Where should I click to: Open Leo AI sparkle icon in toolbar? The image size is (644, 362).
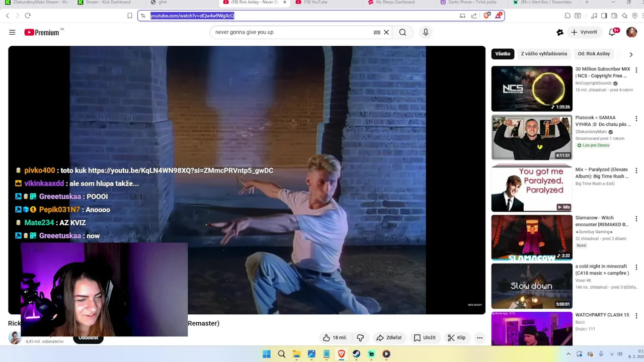pyautogui.click(x=624, y=16)
